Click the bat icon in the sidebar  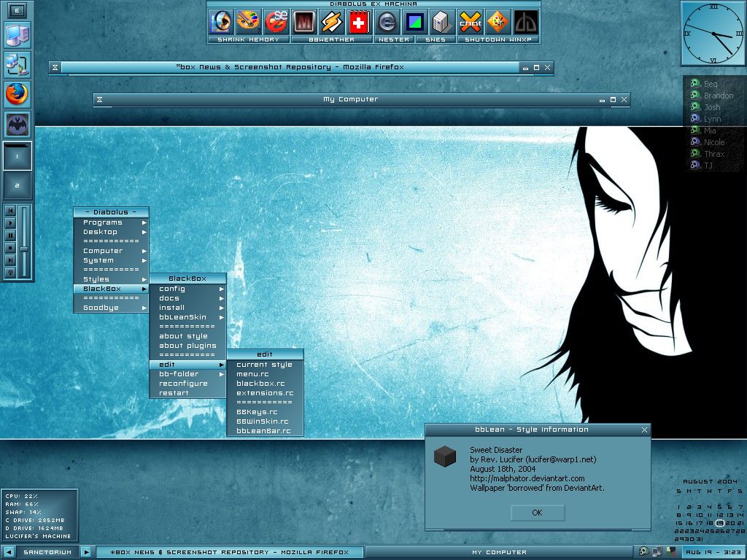18,124
